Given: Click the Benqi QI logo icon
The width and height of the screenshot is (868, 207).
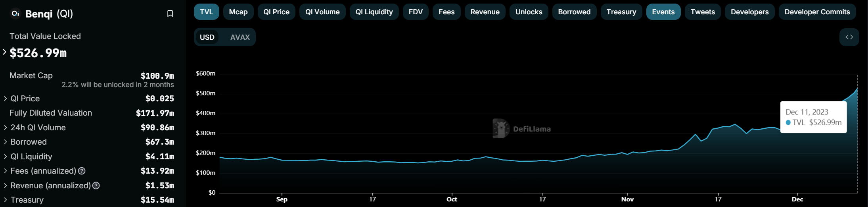Looking at the screenshot, I should coord(15,14).
